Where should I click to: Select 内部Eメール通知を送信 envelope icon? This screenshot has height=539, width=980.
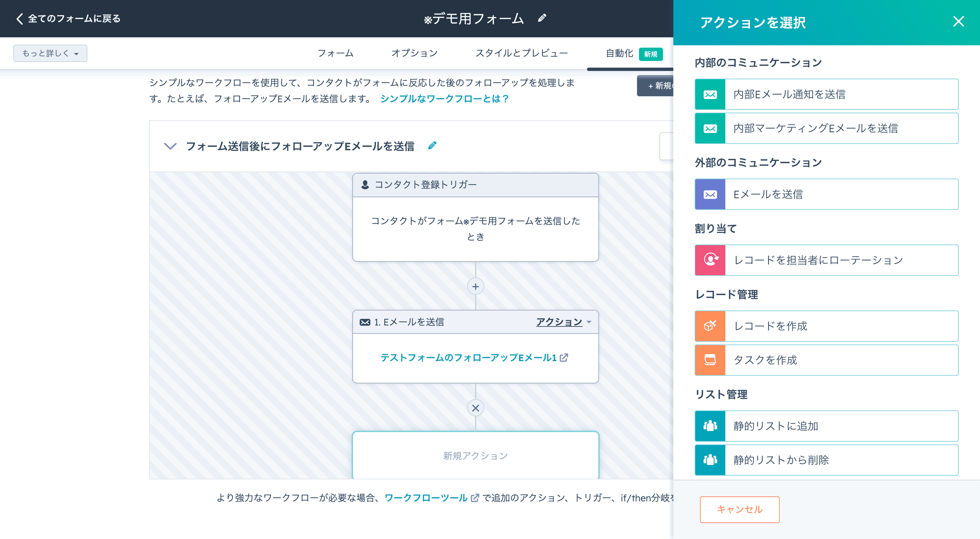click(x=710, y=94)
